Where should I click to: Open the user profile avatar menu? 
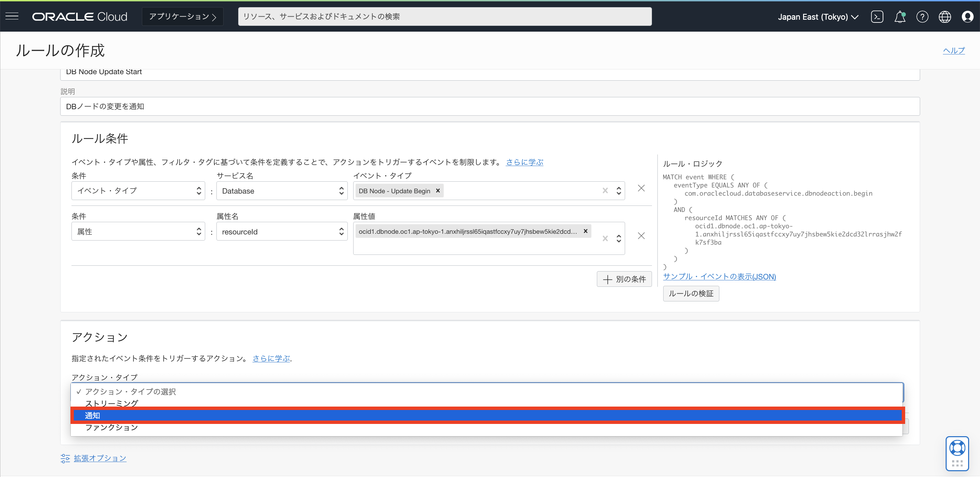967,16
